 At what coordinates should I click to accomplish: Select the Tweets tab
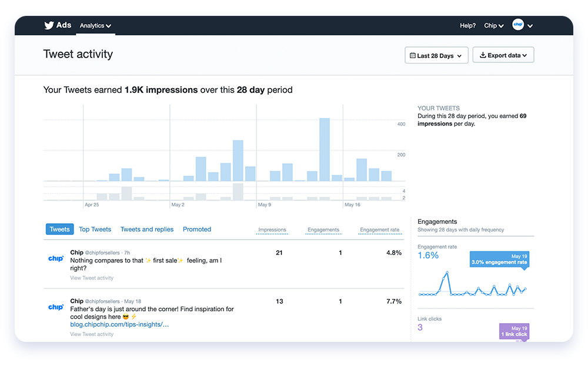coord(59,229)
